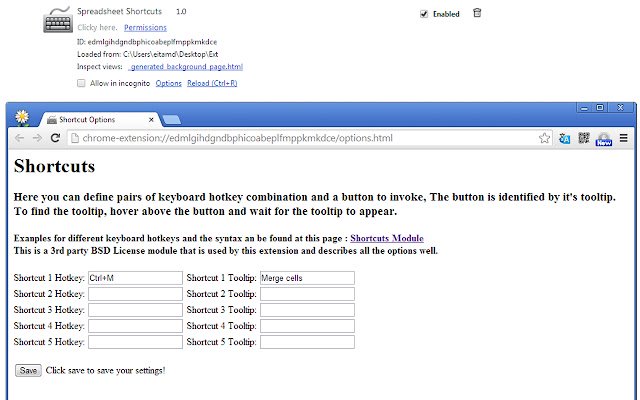Open the Shortcuts Module link
Image resolution: width=640 pixels, height=400 pixels.
click(x=387, y=238)
